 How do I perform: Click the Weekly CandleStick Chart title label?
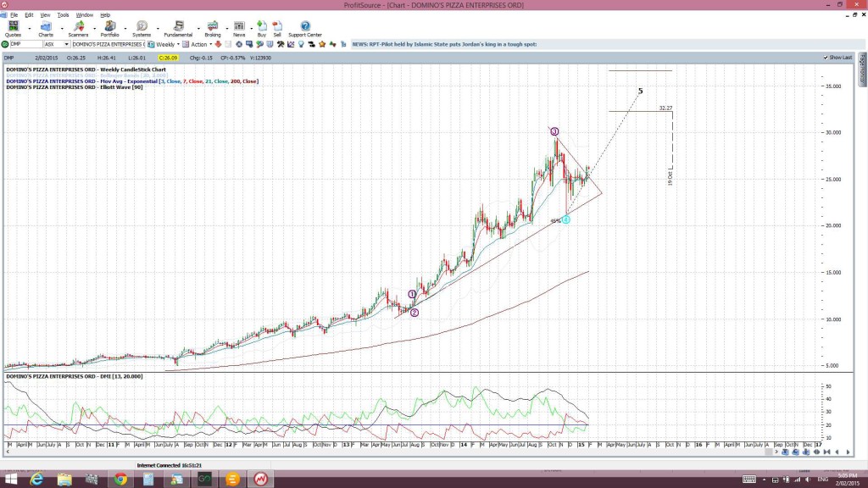point(86,69)
